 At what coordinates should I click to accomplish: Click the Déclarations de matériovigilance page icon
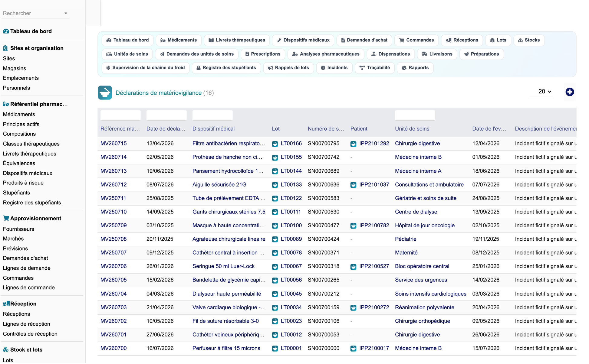click(x=105, y=93)
